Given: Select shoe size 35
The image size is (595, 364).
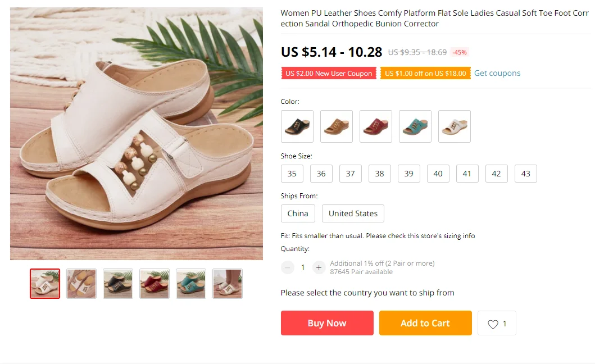Looking at the screenshot, I should 292,174.
